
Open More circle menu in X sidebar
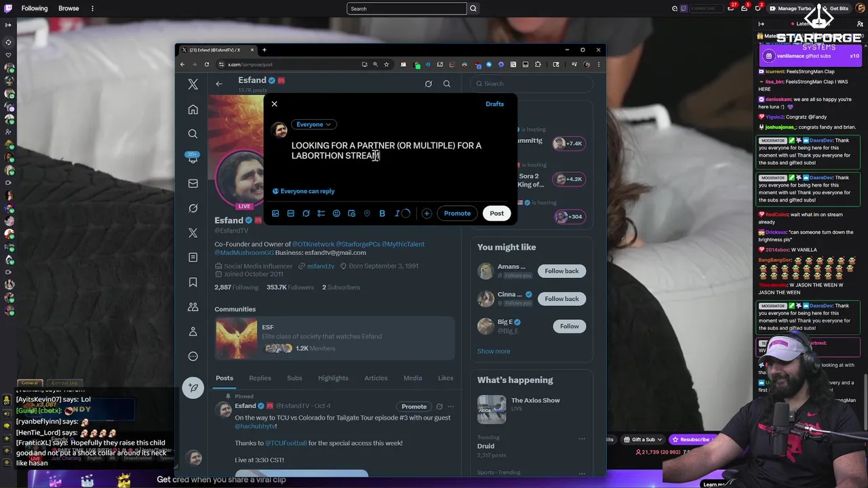coord(193,357)
